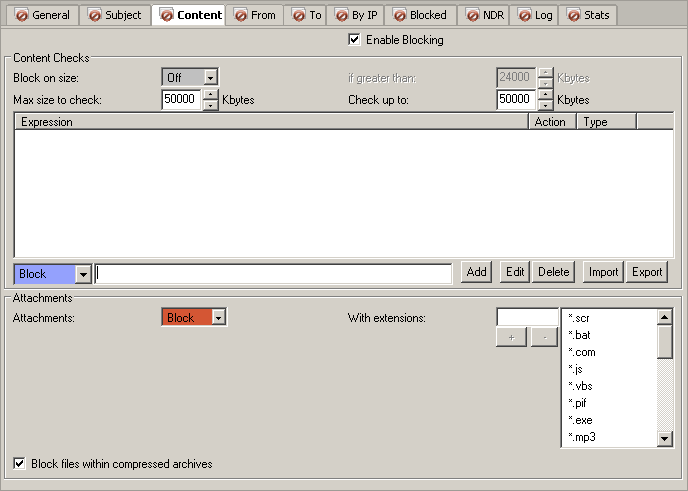
Task: Click the Log tab icon
Action: click(x=524, y=15)
